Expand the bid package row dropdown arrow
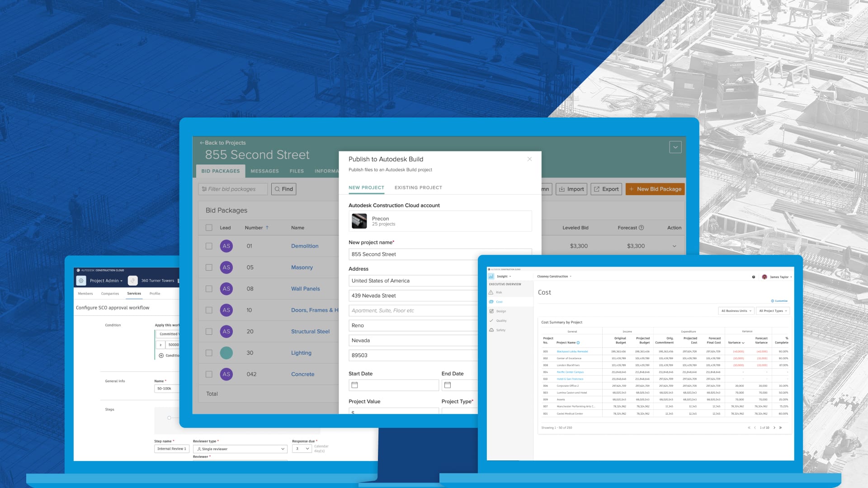Viewport: 868px width, 488px height. (x=674, y=245)
